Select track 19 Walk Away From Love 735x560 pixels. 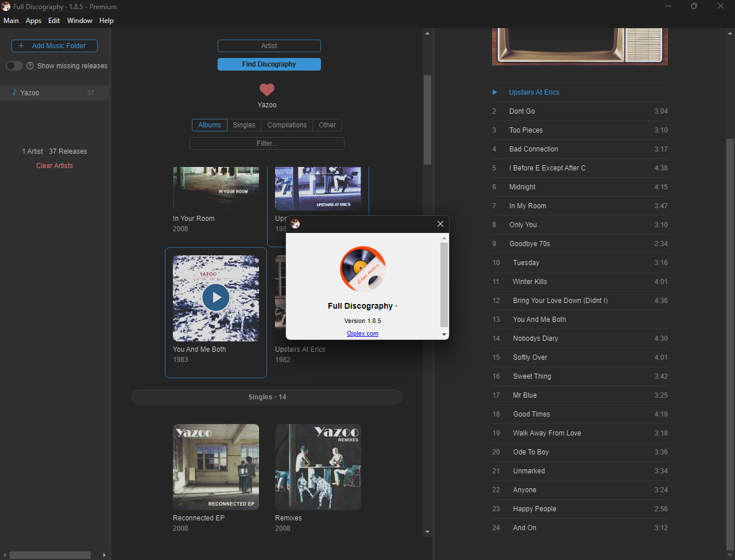coord(580,433)
